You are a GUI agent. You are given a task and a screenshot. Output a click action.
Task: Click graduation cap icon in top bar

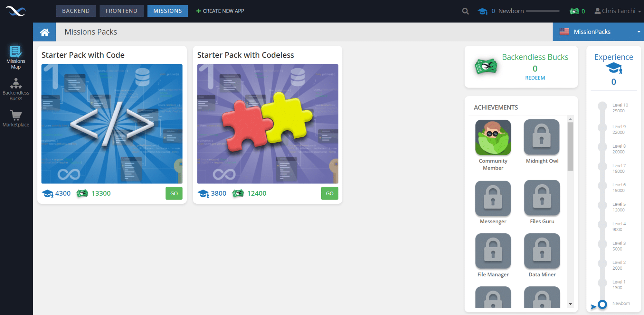[482, 12]
